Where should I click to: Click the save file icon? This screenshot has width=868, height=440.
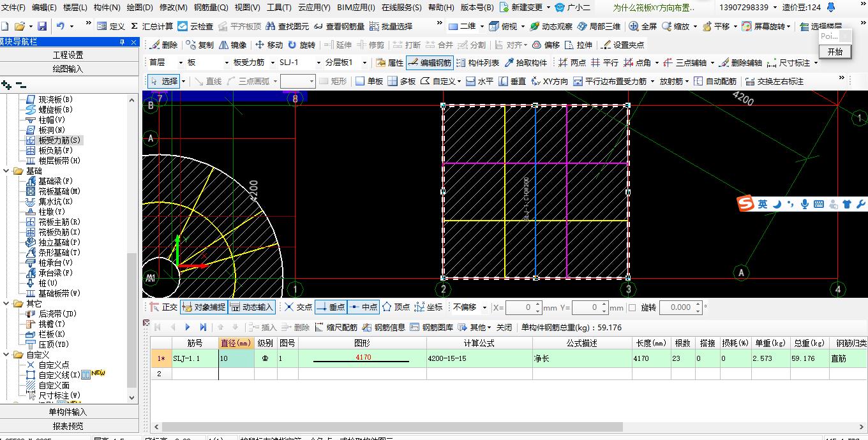point(42,26)
